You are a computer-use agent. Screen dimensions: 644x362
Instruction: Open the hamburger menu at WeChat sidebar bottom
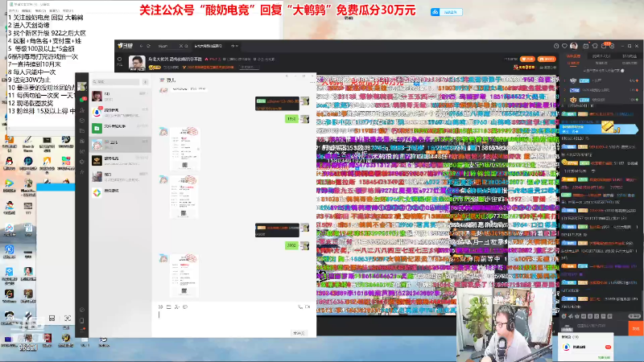(82, 330)
